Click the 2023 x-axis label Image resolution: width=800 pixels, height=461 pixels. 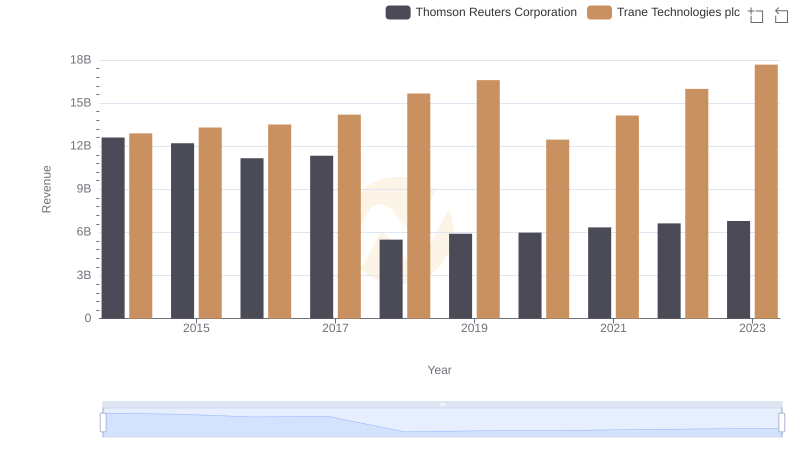[752, 328]
